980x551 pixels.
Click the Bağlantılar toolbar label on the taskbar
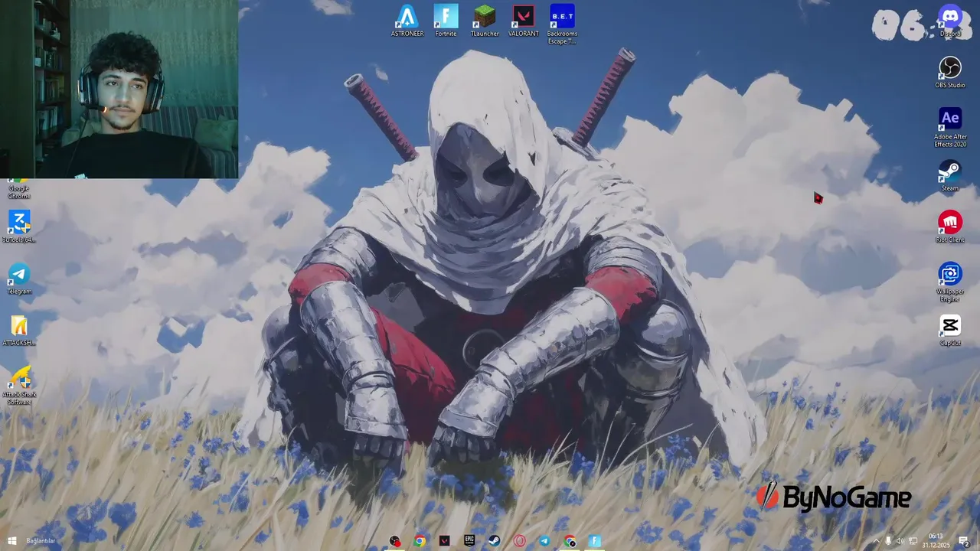[41, 541]
